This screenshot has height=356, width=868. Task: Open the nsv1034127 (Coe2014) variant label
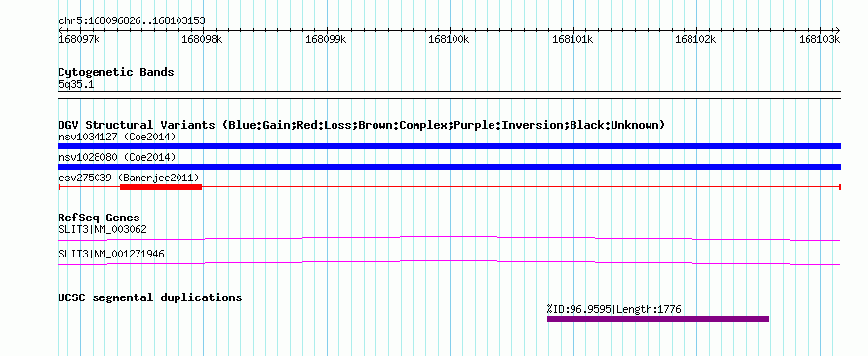point(117,137)
